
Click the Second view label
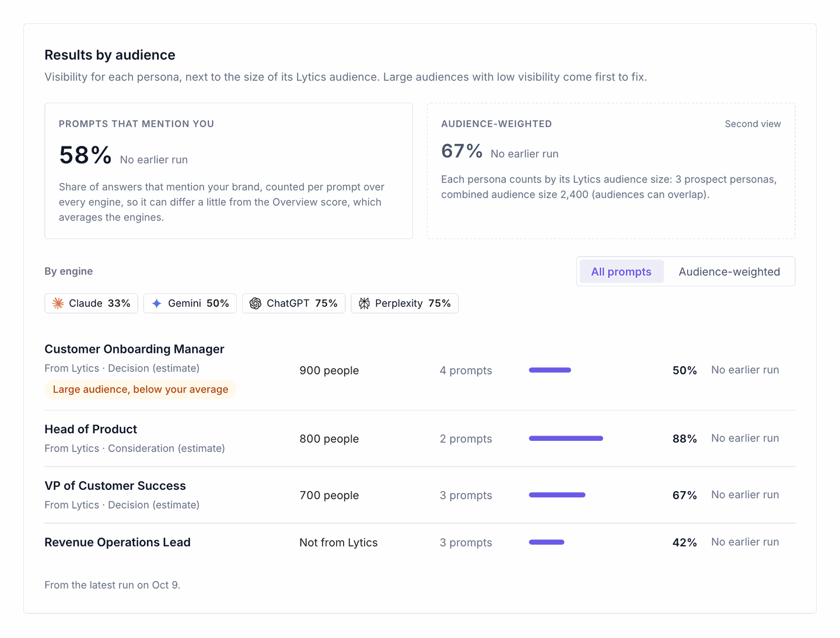point(753,124)
